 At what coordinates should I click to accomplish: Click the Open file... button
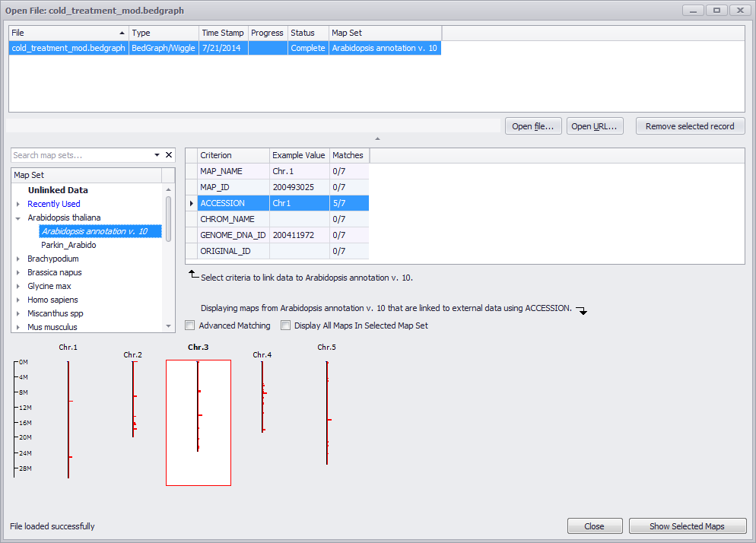533,126
